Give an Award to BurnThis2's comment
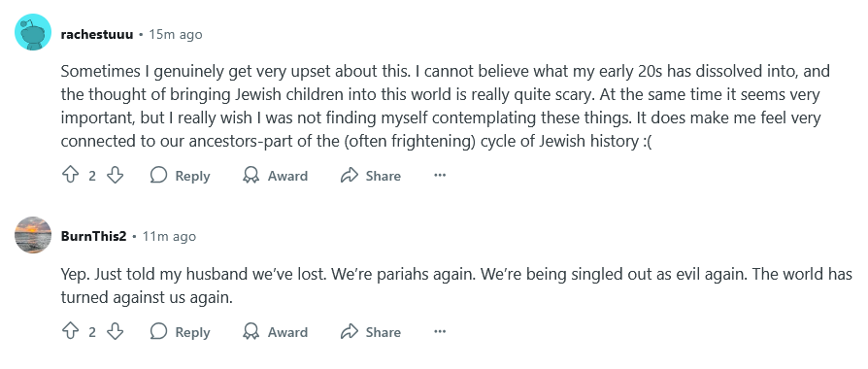 coord(275,332)
